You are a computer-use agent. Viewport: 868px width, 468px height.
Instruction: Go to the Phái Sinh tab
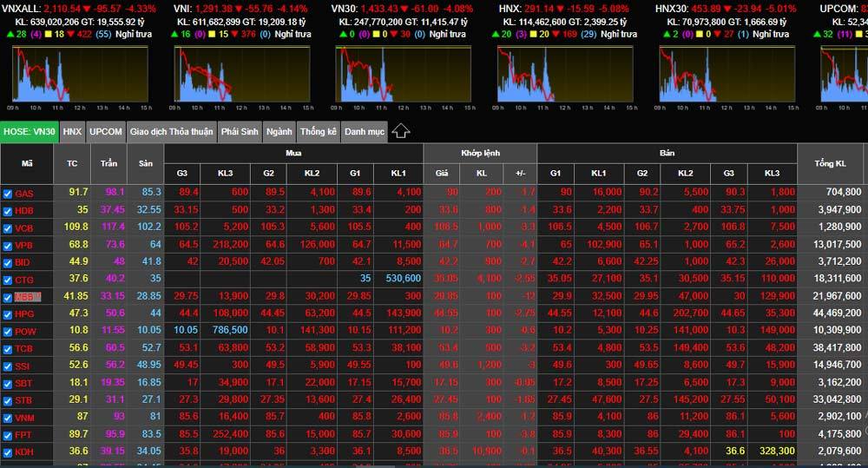click(x=240, y=132)
